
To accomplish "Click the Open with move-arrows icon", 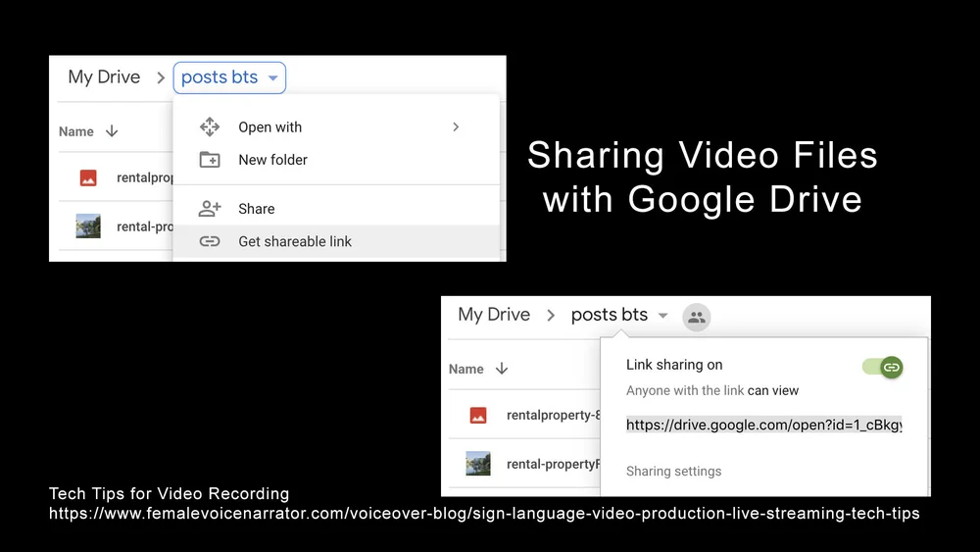I will click(x=210, y=126).
